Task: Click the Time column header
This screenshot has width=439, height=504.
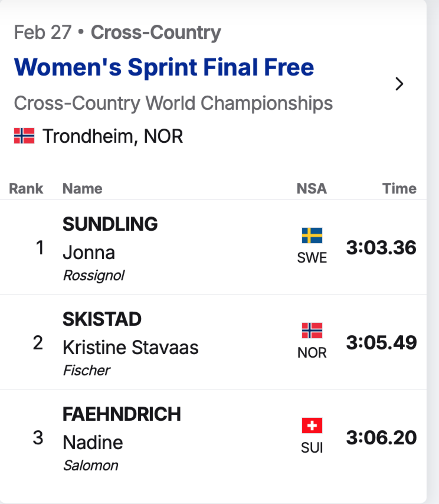Action: (399, 188)
